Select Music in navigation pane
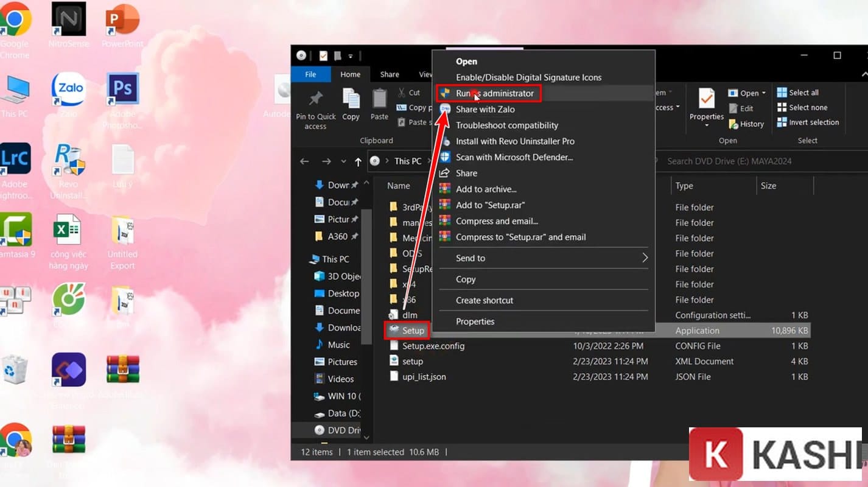 click(338, 345)
